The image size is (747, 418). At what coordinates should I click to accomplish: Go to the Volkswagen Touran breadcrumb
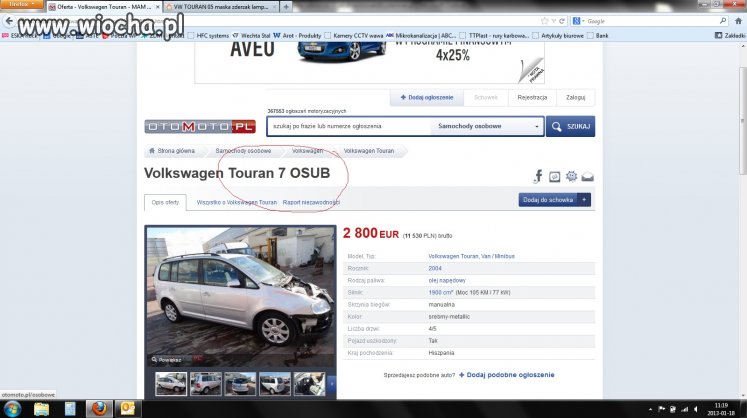pos(369,151)
